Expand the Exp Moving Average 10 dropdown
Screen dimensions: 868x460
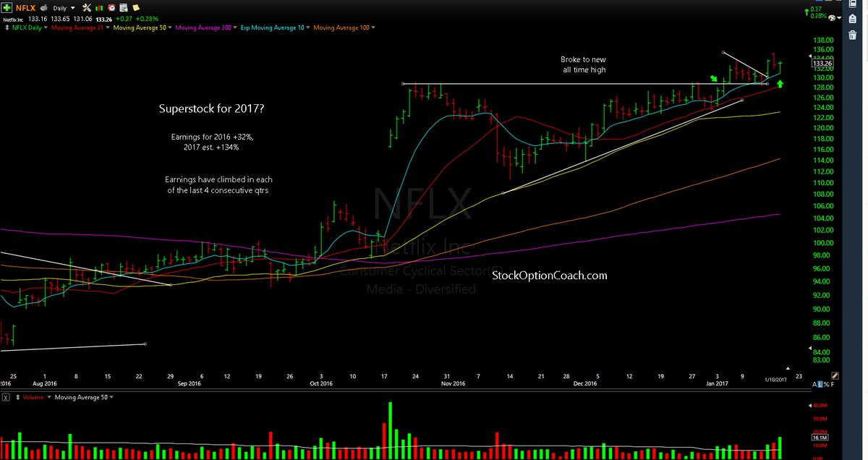pyautogui.click(x=307, y=27)
